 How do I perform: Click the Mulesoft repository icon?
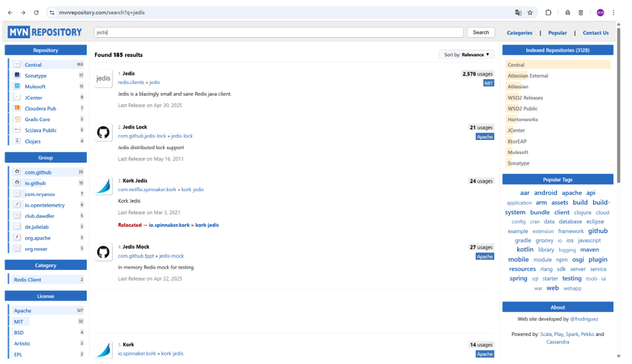coord(17,86)
